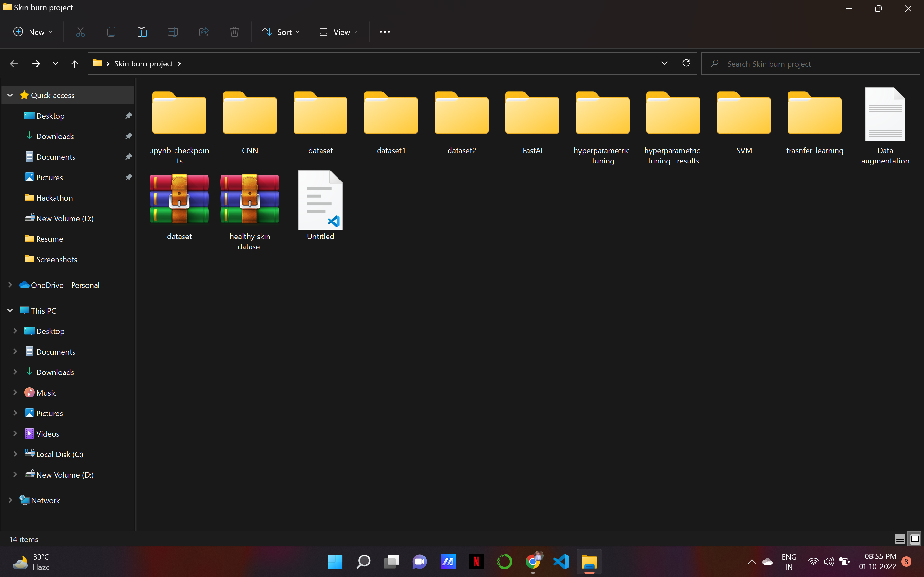Open the Sort menu
Screen dimensions: 924x577
tap(281, 32)
